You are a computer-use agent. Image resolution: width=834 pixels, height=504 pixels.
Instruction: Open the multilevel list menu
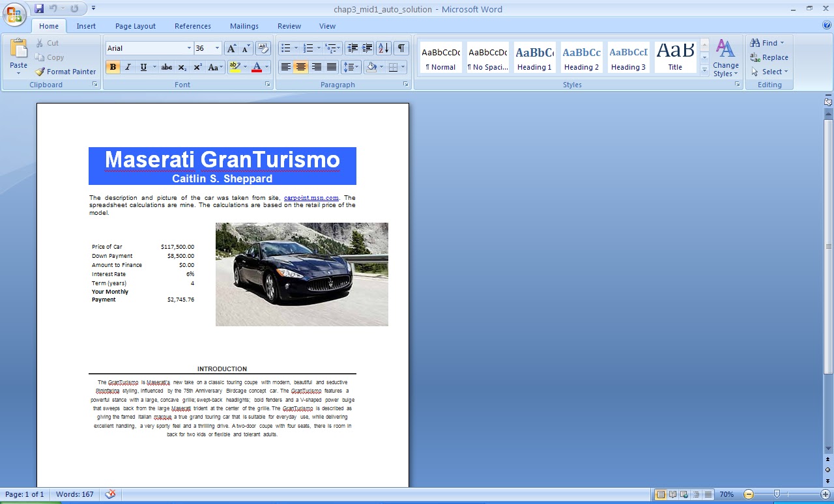(x=332, y=48)
